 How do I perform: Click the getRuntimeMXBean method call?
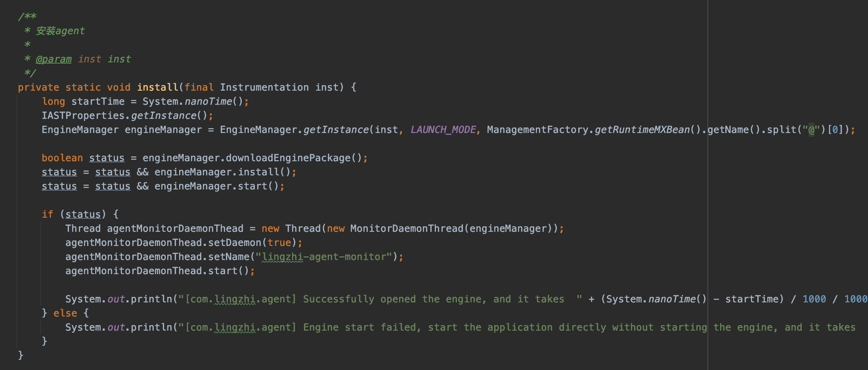pos(642,130)
